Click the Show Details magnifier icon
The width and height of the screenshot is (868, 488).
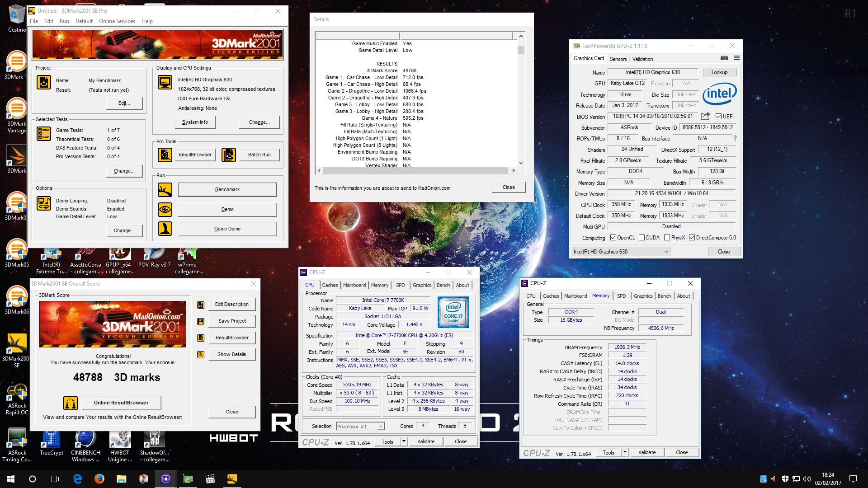[201, 355]
